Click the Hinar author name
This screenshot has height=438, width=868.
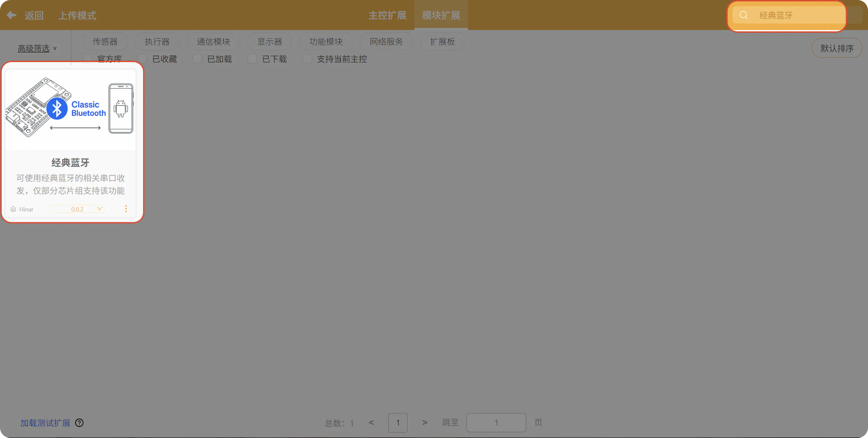click(26, 209)
